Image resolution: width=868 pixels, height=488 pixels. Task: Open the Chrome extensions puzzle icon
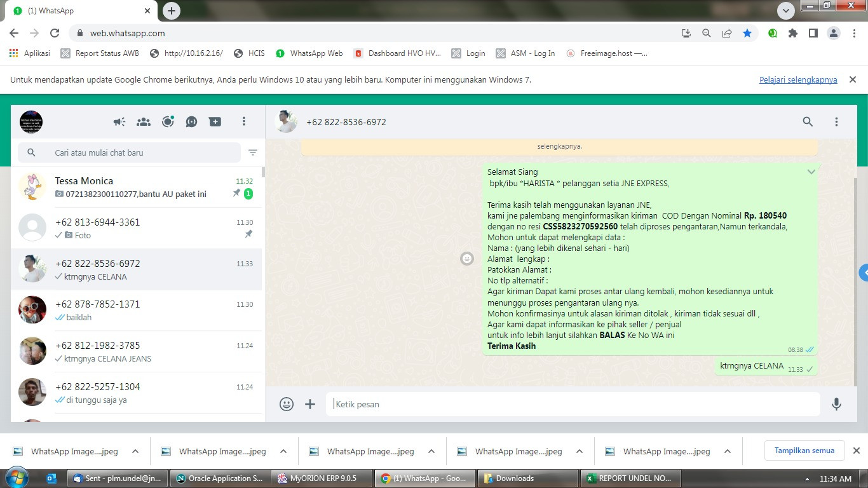pos(793,33)
